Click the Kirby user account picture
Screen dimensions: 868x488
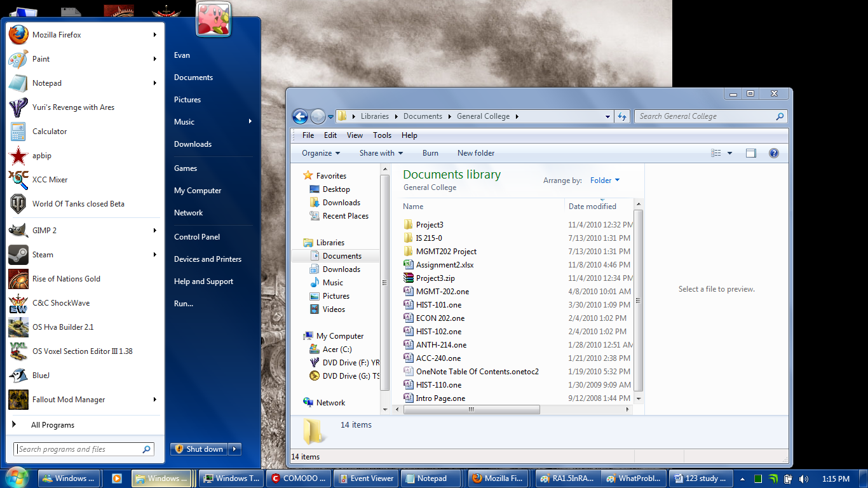[214, 19]
